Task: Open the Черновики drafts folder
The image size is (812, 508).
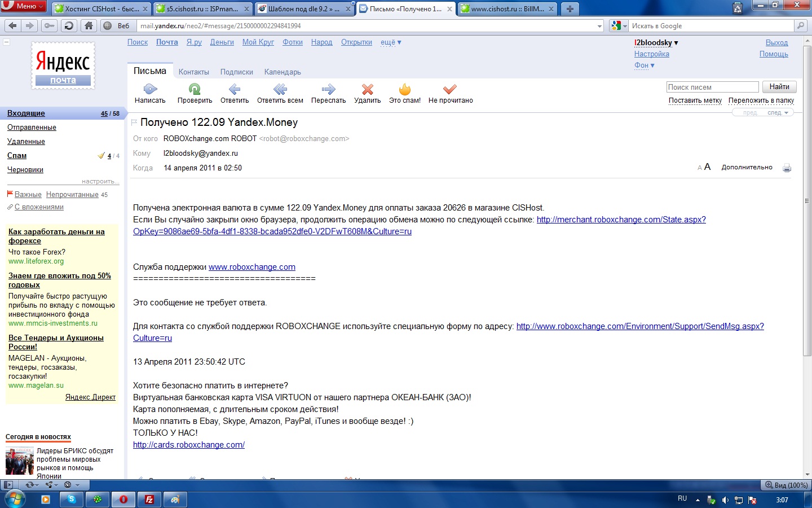Action: [x=25, y=170]
